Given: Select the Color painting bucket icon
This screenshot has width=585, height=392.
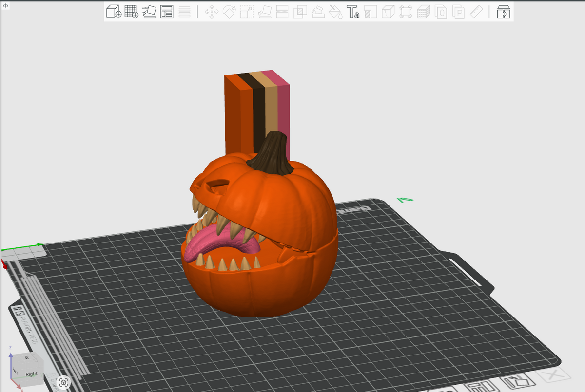Looking at the screenshot, I should 335,12.
